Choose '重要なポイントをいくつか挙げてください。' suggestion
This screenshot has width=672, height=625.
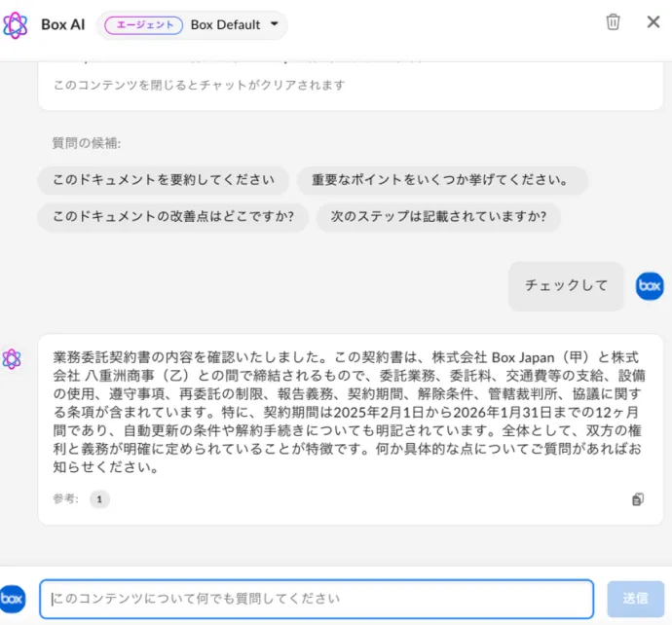pos(441,180)
